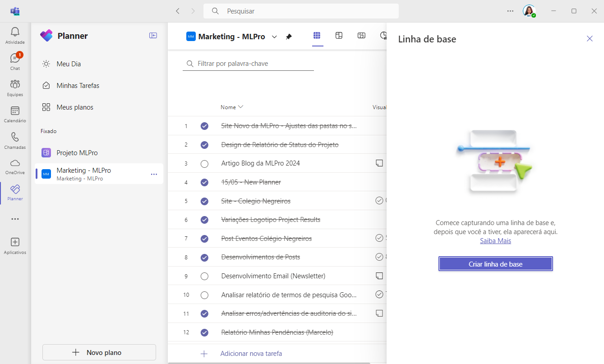The image size is (604, 364).
Task: Switch to Timeline view icon
Action: click(x=361, y=36)
